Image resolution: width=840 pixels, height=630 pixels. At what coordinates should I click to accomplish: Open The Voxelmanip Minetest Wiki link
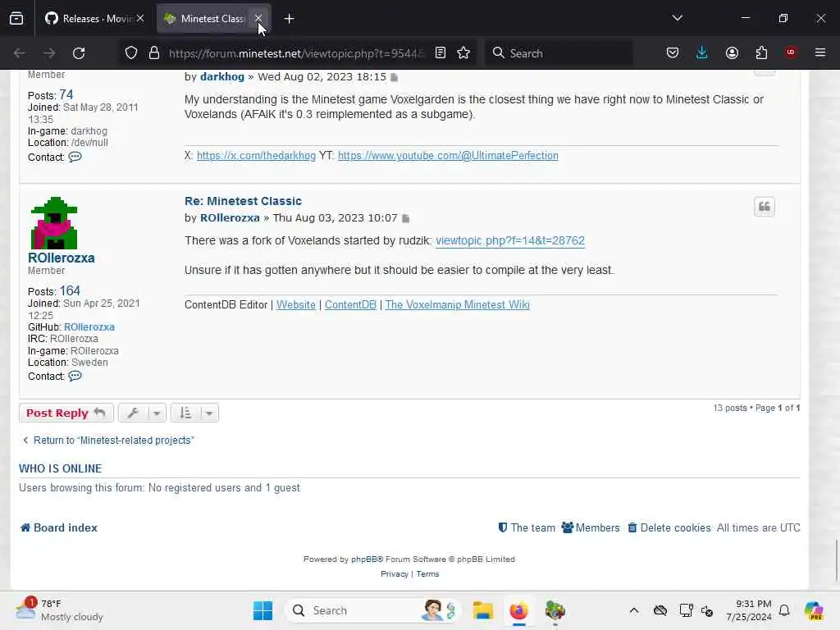click(x=457, y=305)
